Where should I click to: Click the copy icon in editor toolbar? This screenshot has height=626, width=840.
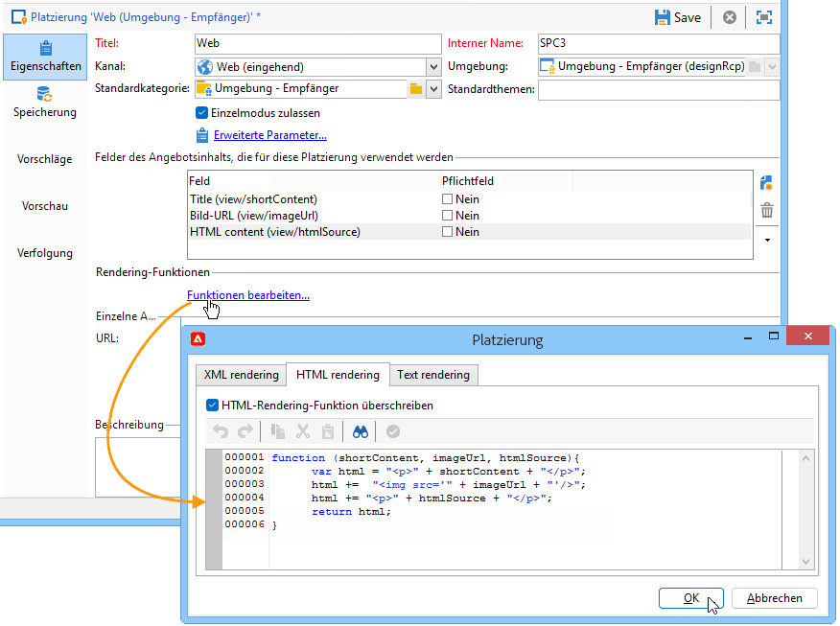[277, 431]
